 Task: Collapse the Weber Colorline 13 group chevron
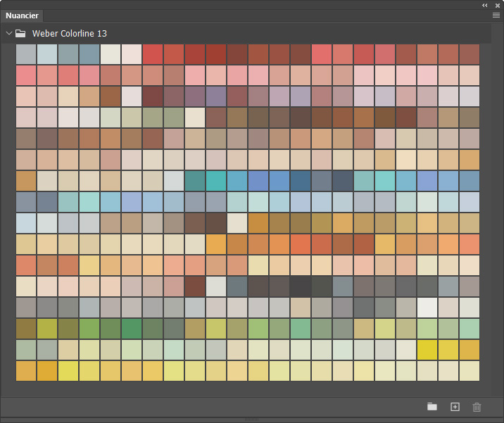9,33
